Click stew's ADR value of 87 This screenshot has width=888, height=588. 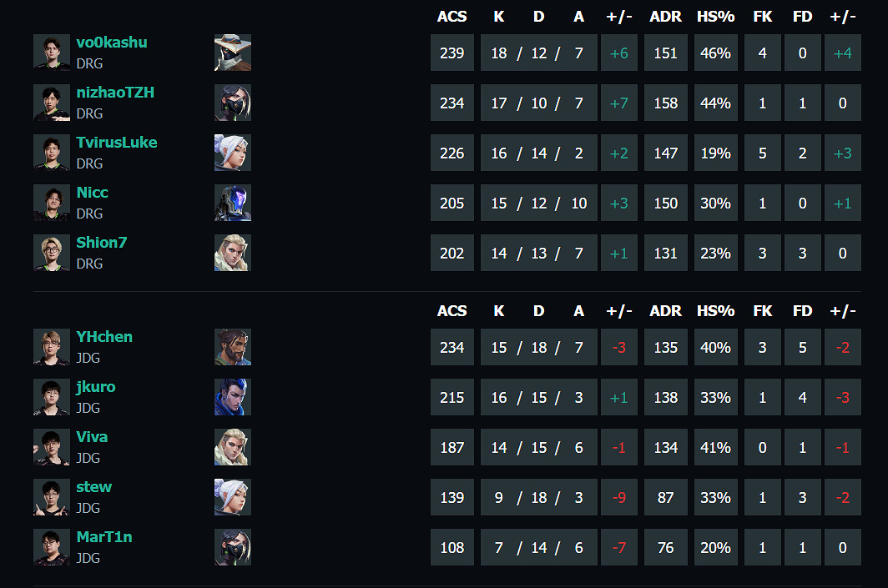665,498
